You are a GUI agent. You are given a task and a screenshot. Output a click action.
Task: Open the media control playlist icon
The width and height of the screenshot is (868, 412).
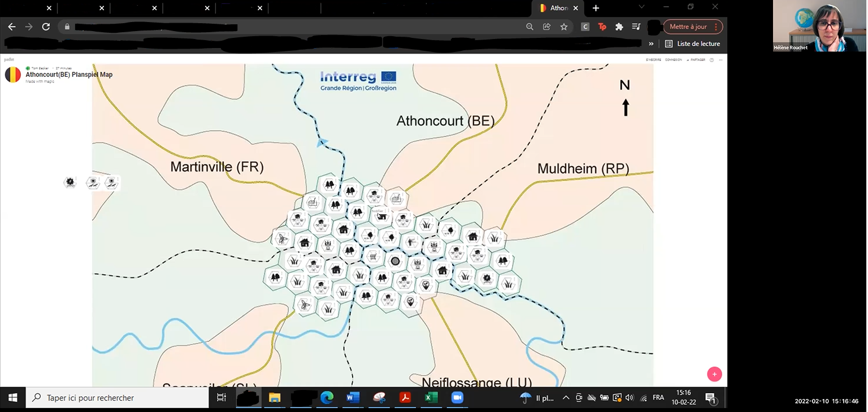click(x=636, y=27)
